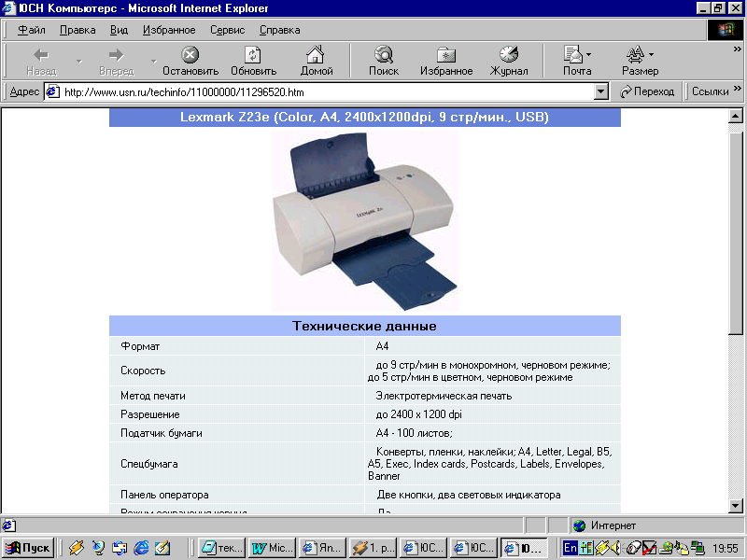Open the Поиск (Search) pane
Image resolution: width=747 pixels, height=560 pixels.
point(384,61)
